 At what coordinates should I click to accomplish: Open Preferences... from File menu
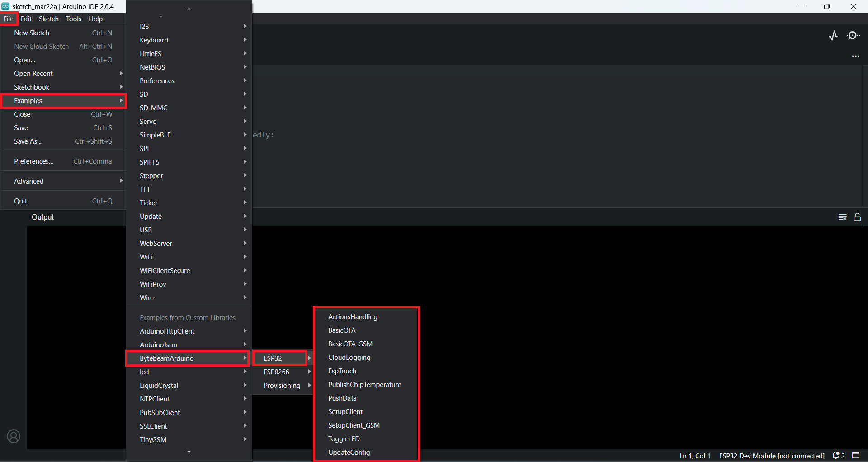click(63, 161)
